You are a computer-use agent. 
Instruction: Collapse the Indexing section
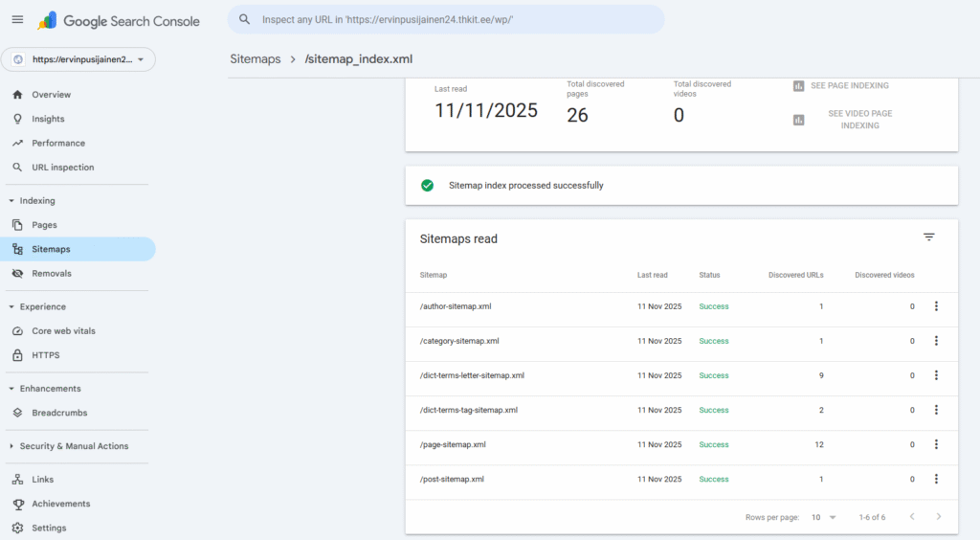11,201
